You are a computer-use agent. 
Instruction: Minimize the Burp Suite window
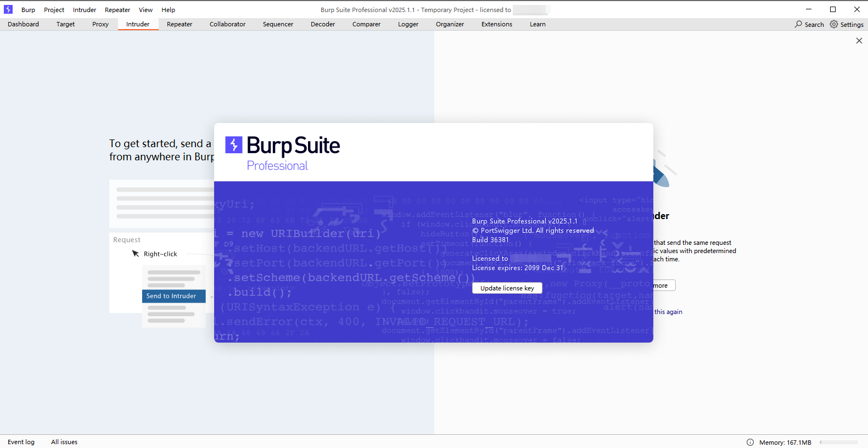click(809, 9)
